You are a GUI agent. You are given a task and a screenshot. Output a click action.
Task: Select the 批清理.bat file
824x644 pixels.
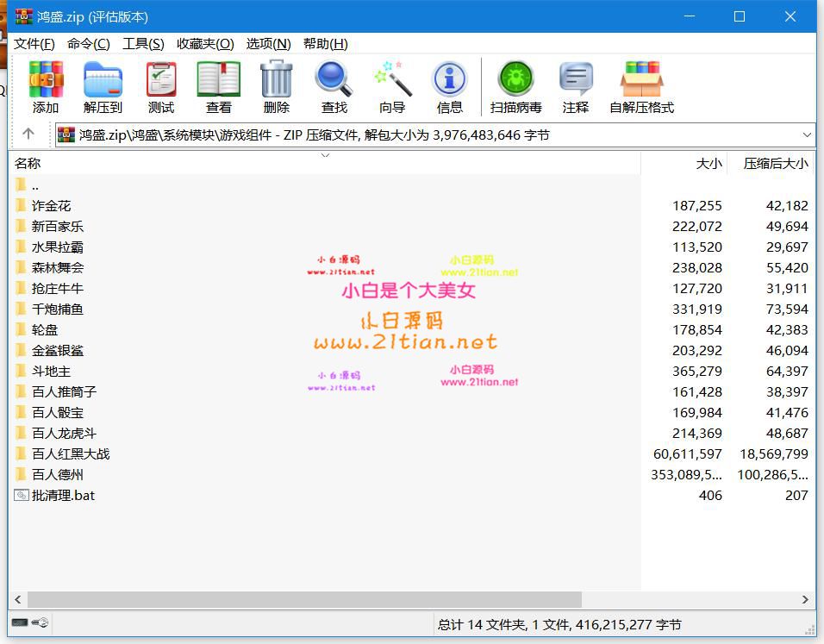tap(63, 495)
